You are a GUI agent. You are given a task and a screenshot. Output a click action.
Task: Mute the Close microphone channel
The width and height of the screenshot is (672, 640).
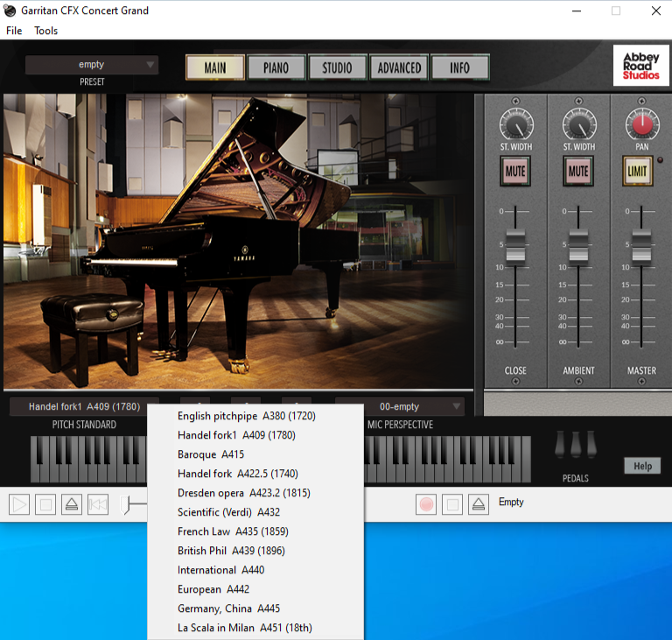coord(515,171)
